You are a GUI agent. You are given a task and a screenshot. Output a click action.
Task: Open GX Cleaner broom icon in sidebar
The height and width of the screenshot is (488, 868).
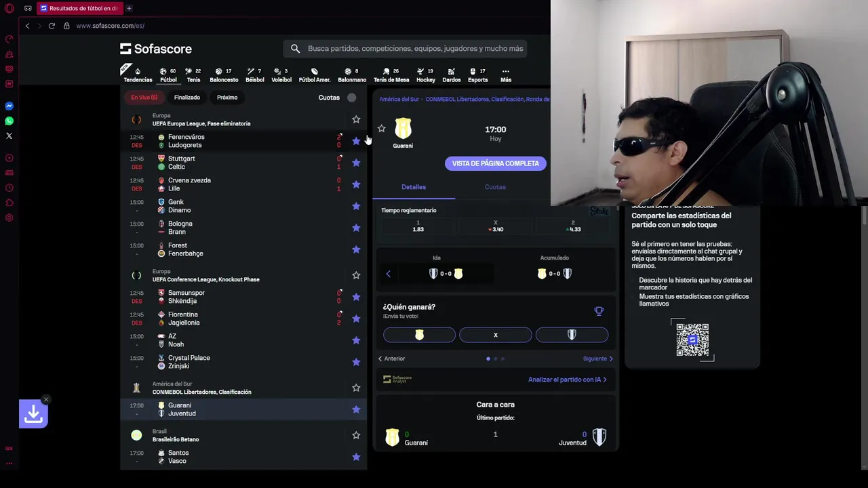[9, 54]
